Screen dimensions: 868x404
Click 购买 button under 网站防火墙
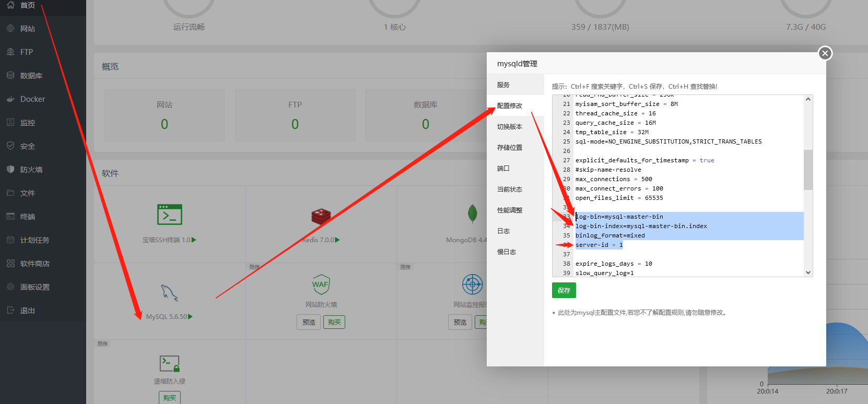(334, 322)
